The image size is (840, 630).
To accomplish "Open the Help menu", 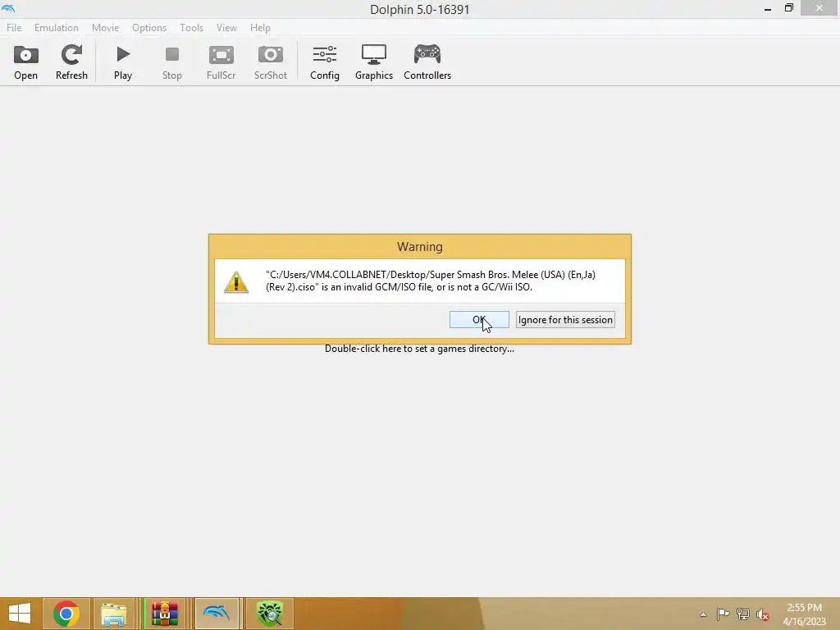I will coord(260,28).
